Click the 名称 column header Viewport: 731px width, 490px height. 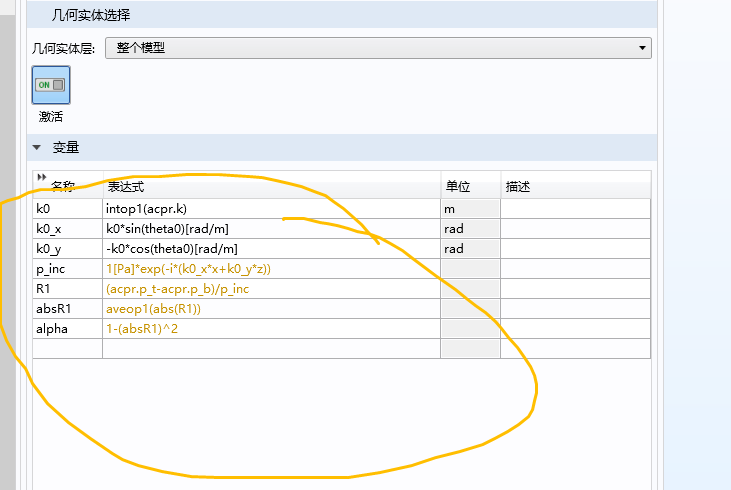[x=64, y=187]
